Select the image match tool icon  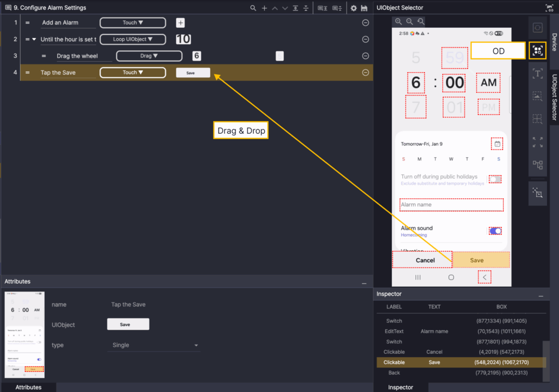point(538,96)
